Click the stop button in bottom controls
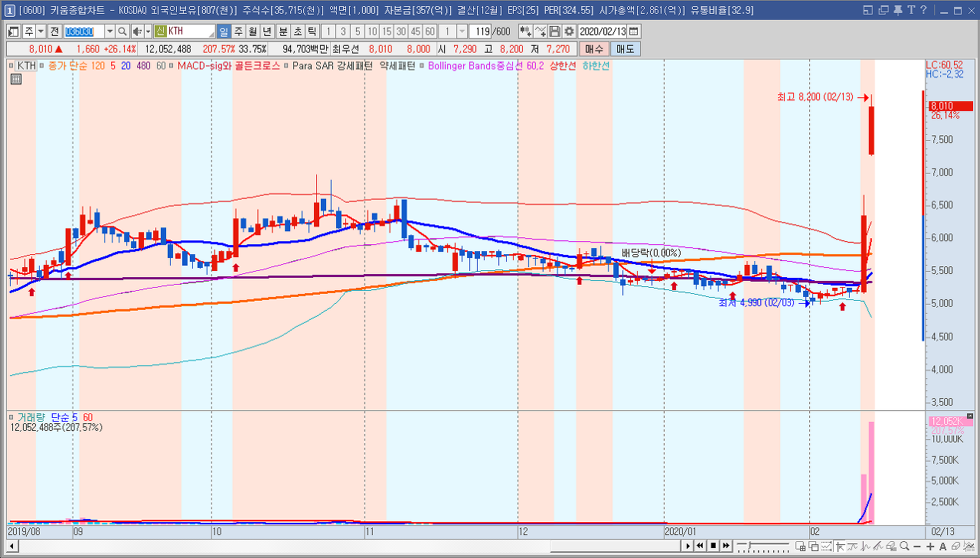 coord(713,546)
